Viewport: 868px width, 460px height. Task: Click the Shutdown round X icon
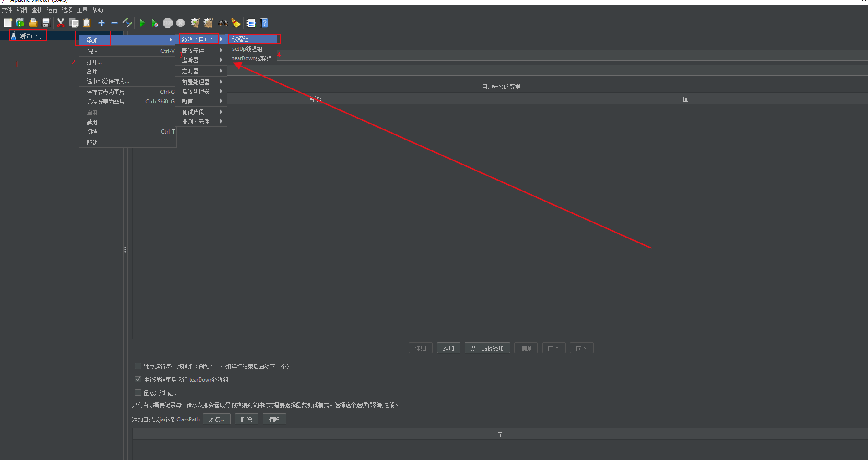pos(181,23)
